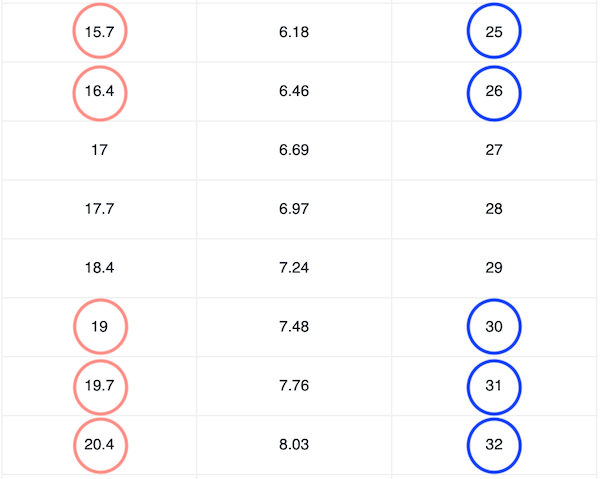The image size is (600, 479).
Task: Select the 6.69 middle cell
Action: pyautogui.click(x=294, y=151)
